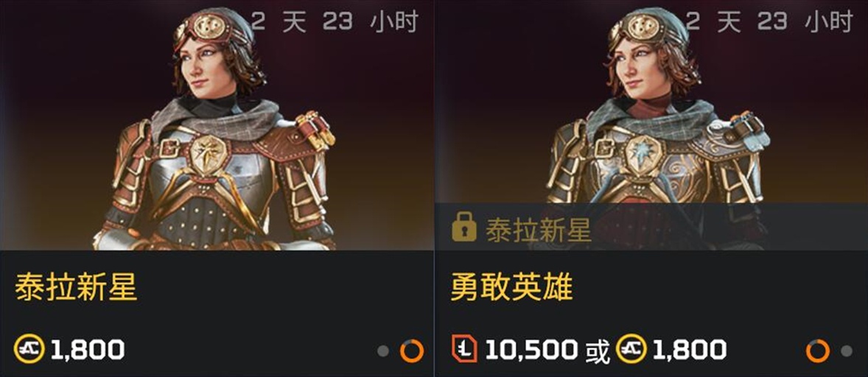868x377 pixels.
Task: Click the 2 天 23 小时 timer on right card
Action: [x=769, y=22]
